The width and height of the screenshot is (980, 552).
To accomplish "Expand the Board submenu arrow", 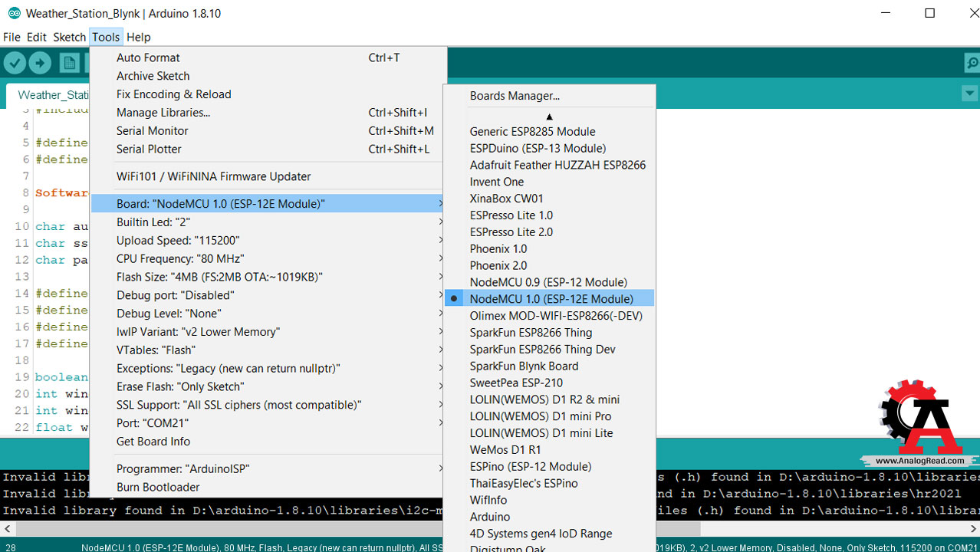I will (x=440, y=204).
